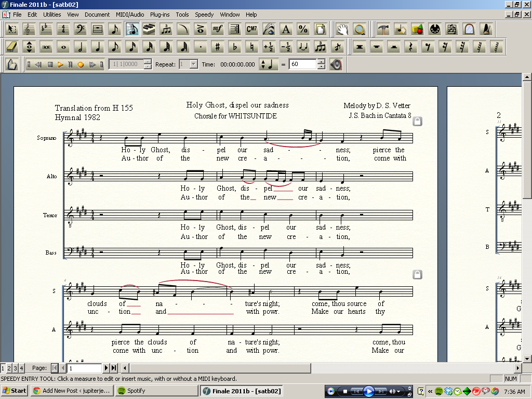The image size is (532, 399).
Task: Select the Selection tool
Action: [11, 29]
